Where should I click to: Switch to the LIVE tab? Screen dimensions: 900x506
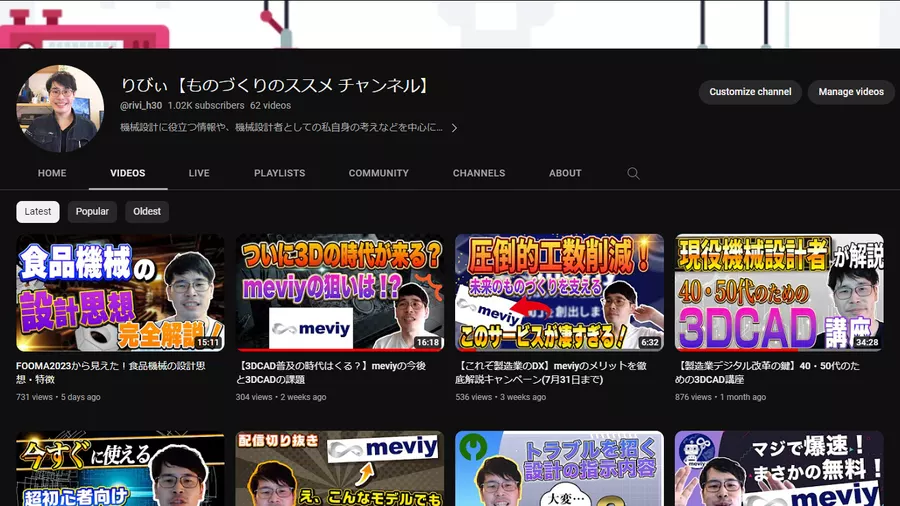point(199,173)
